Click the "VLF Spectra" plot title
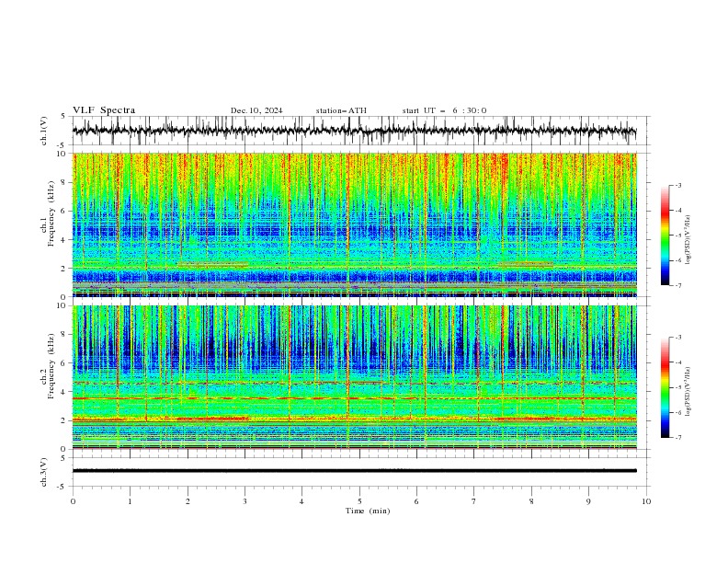The width and height of the screenshot is (728, 563). [104, 110]
